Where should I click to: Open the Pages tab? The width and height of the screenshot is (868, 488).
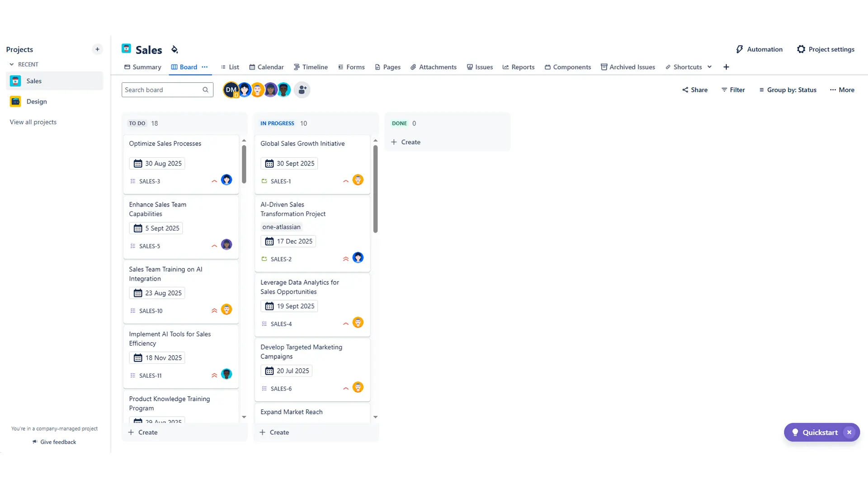pos(387,67)
